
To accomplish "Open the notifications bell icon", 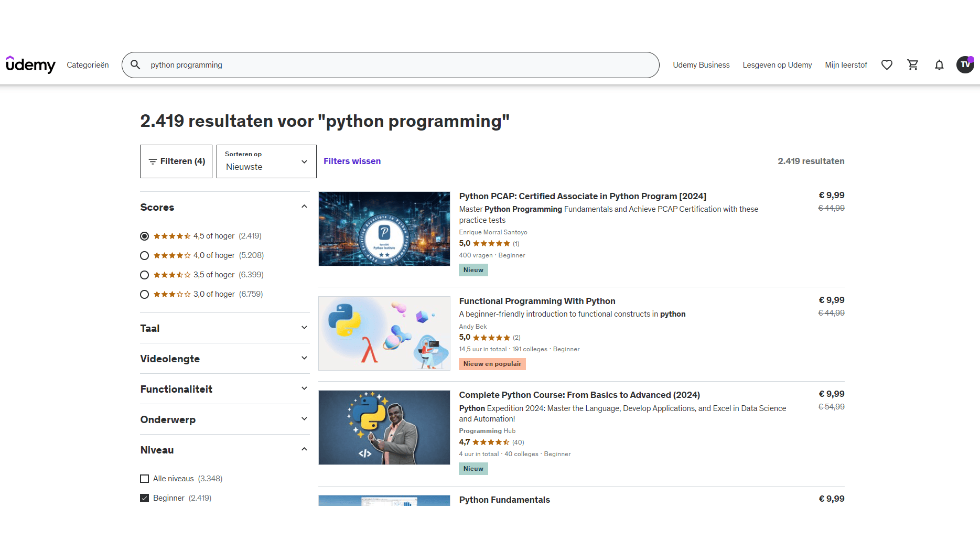I will [x=939, y=64].
